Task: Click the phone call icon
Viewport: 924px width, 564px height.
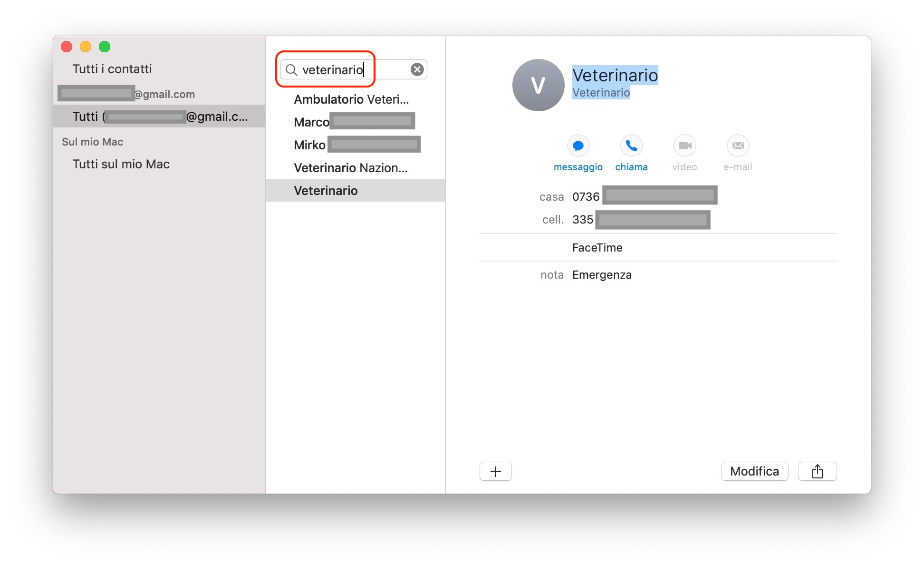Action: (631, 146)
